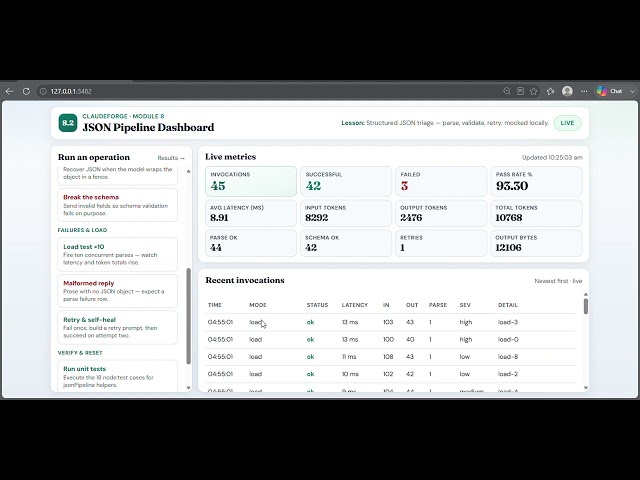Click the Recent invocations heading
640x480 pixels.
pos(245,280)
